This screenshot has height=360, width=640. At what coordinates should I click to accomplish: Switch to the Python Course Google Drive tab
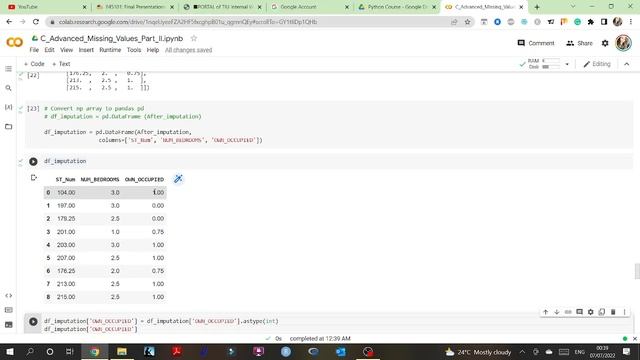click(x=398, y=7)
